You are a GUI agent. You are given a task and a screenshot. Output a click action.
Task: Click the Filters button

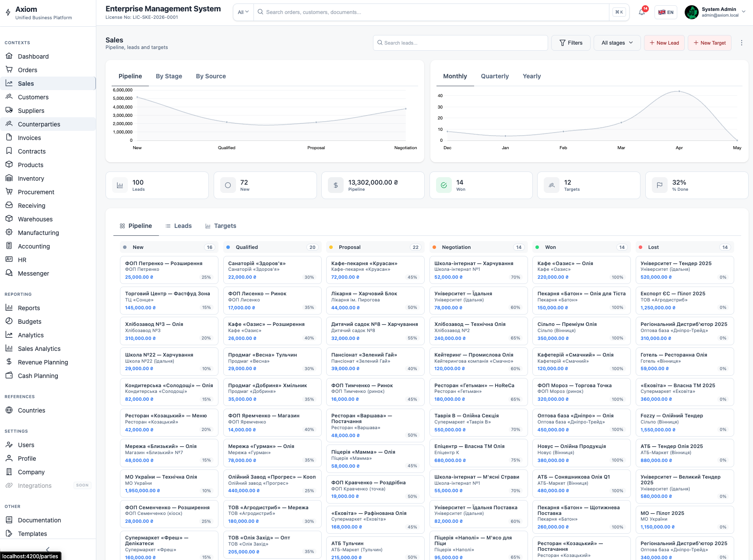click(571, 43)
